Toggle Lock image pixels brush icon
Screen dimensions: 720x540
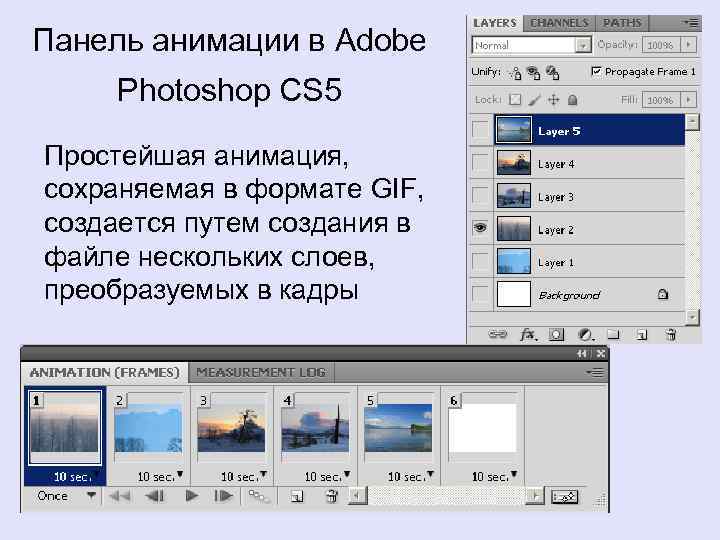(x=534, y=100)
